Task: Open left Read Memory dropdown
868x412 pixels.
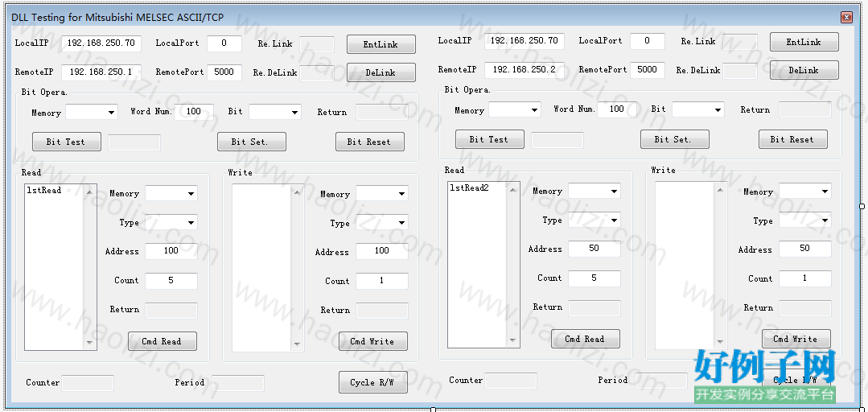Action: tap(171, 193)
